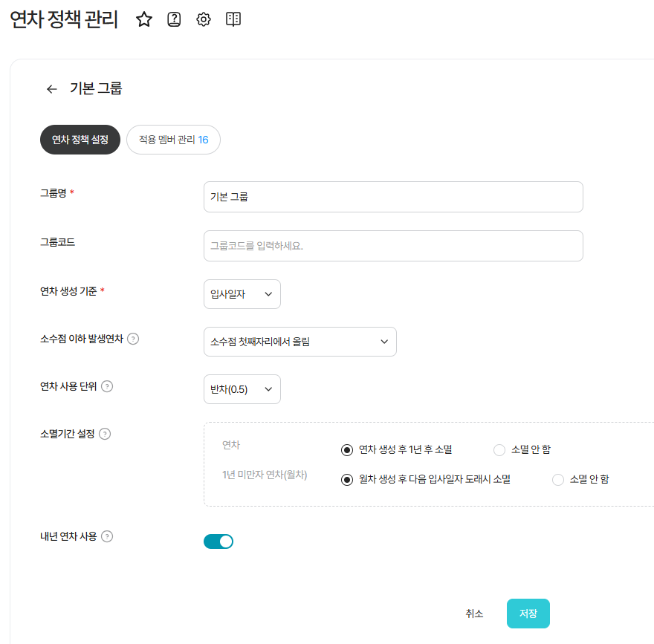Click into the 그룹코드 input field
The width and height of the screenshot is (654, 644).
pyautogui.click(x=393, y=246)
